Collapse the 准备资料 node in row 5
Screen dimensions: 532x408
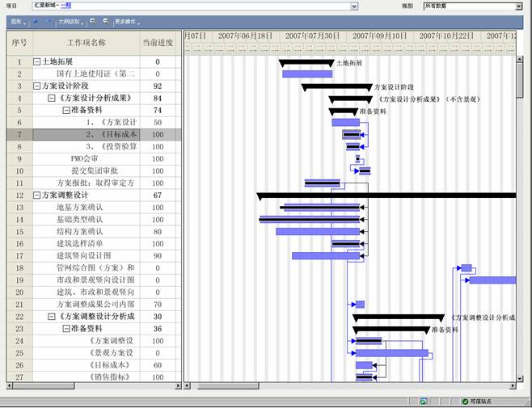(66, 110)
